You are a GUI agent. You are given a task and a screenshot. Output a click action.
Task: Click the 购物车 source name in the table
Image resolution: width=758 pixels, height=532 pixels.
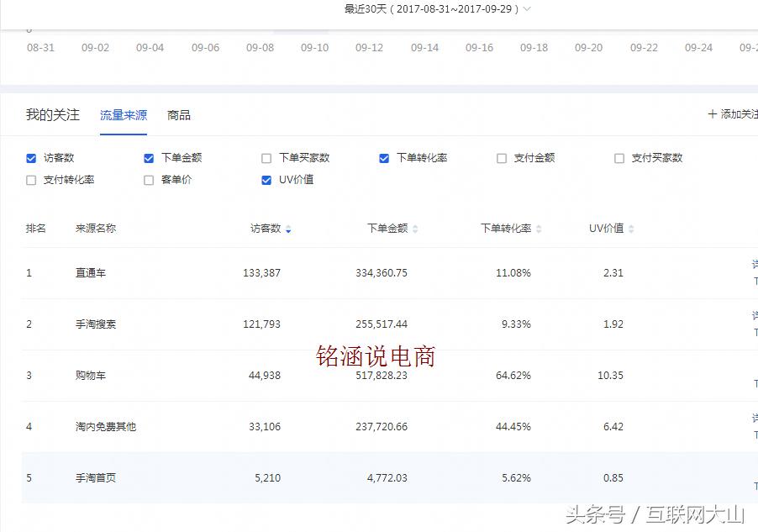tap(91, 376)
